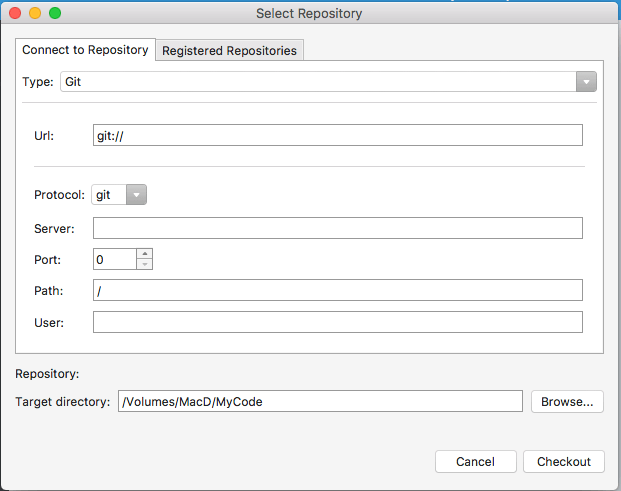Viewport: 621px width, 491px height.
Task: Select the Connect to Repository tab
Action: tap(85, 49)
